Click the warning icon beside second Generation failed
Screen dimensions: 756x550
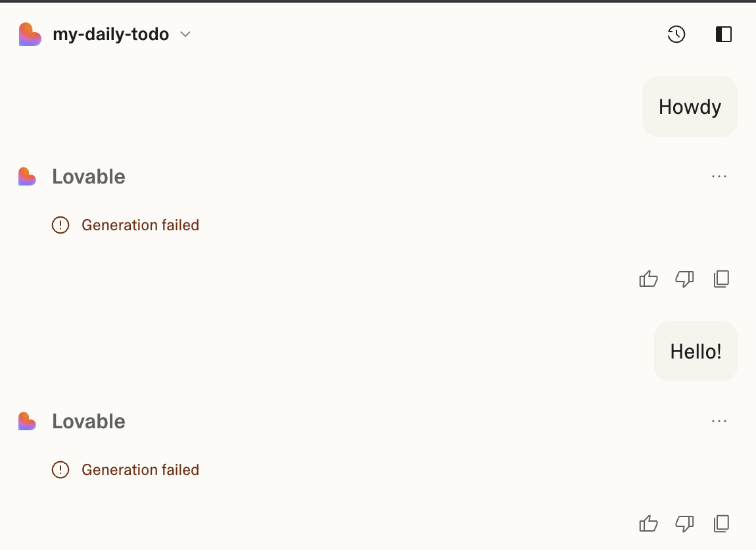tap(60, 470)
